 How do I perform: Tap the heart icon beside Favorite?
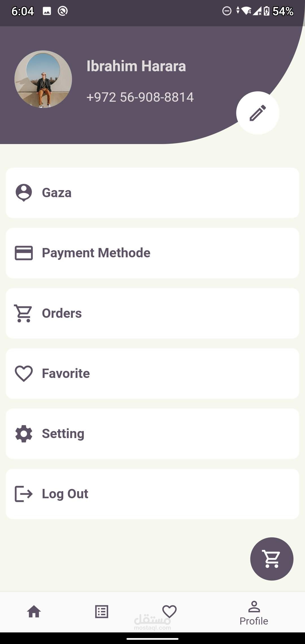pos(24,373)
